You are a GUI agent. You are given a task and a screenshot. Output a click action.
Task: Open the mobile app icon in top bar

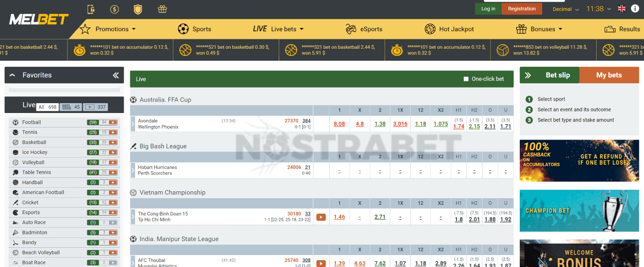[91, 9]
